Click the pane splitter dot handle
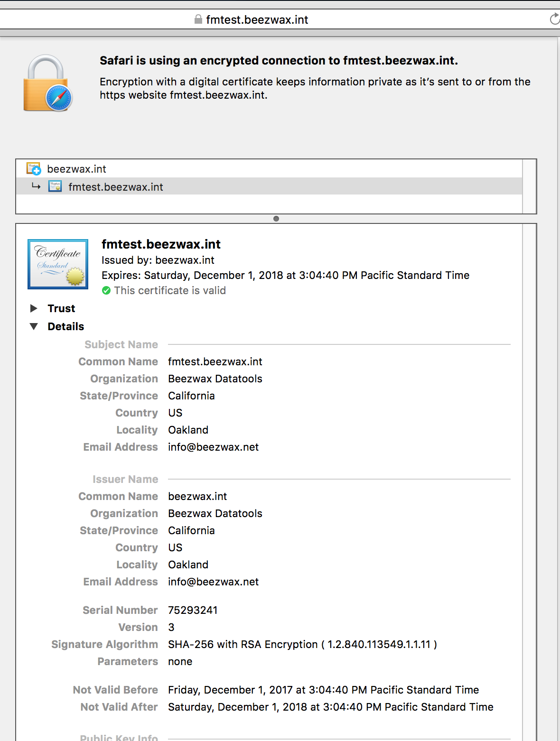560x741 pixels. (276, 219)
